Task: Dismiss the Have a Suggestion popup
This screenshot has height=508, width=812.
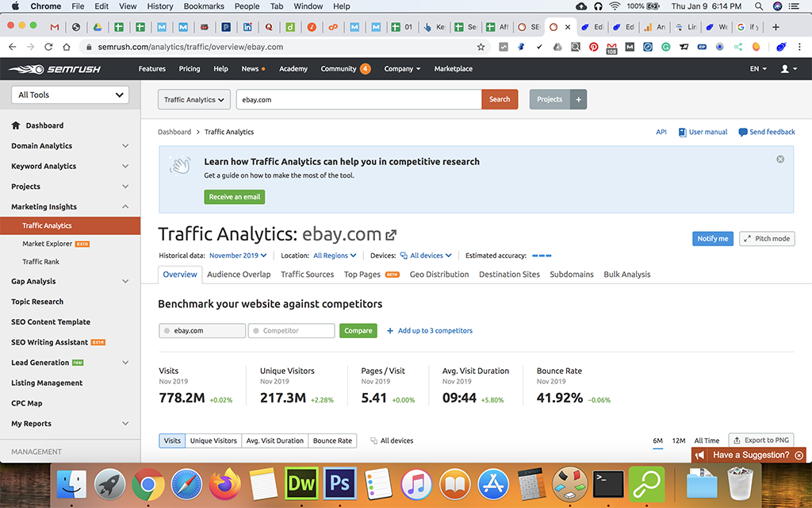Action: pyautogui.click(x=799, y=455)
